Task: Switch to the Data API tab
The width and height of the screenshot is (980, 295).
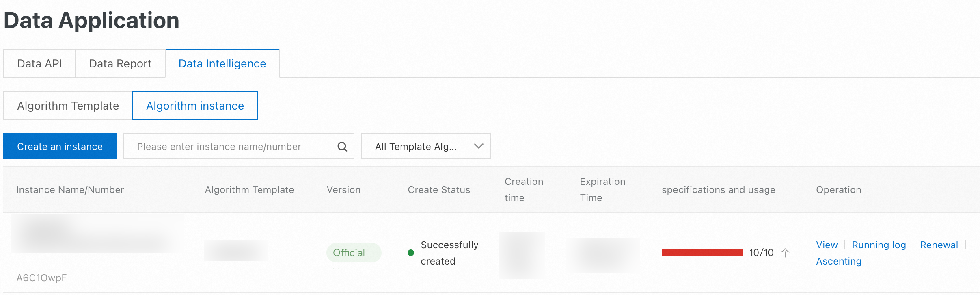Action: (39, 64)
